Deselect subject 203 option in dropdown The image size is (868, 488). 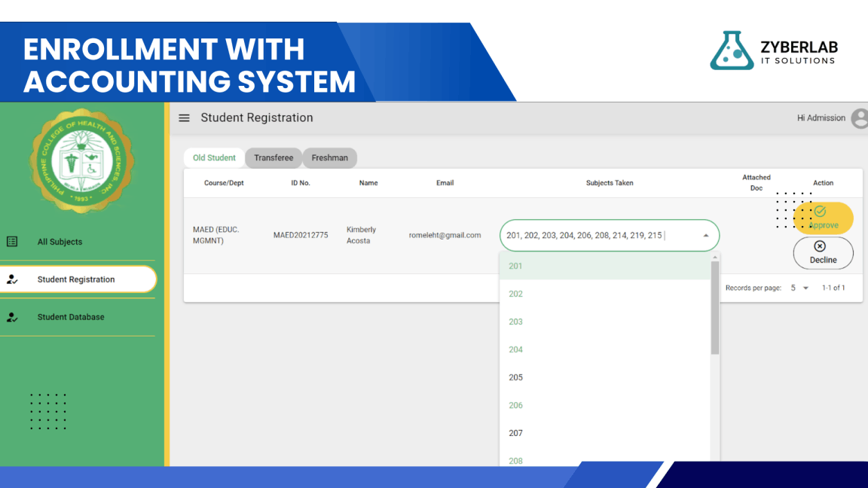pos(515,322)
